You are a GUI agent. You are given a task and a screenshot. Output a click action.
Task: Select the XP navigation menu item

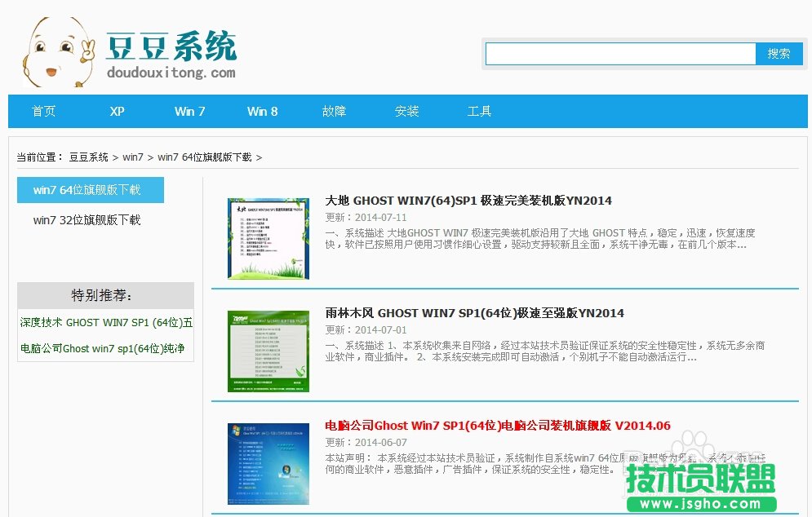116,112
